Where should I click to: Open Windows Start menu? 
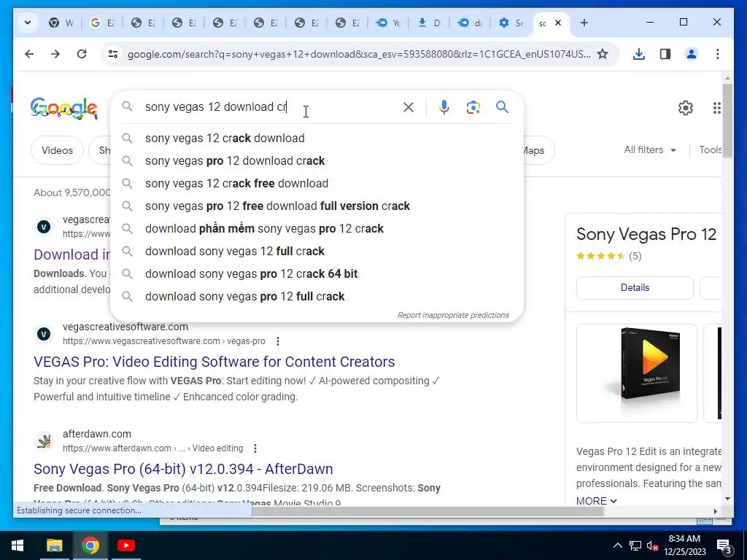(x=18, y=545)
